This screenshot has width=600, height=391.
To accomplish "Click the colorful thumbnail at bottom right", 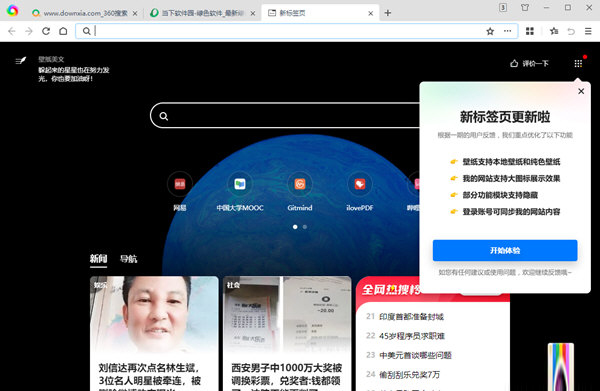I will click(561, 367).
